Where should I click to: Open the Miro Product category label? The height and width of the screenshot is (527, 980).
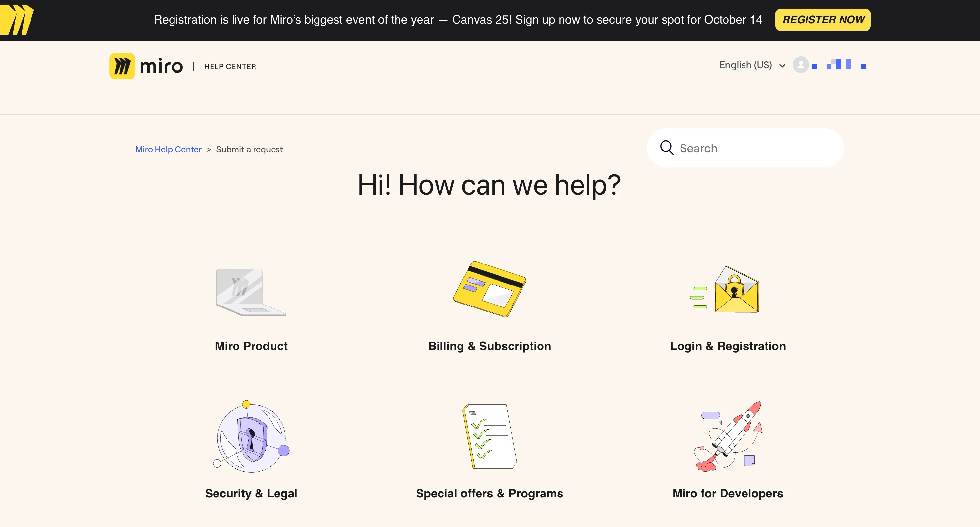251,346
